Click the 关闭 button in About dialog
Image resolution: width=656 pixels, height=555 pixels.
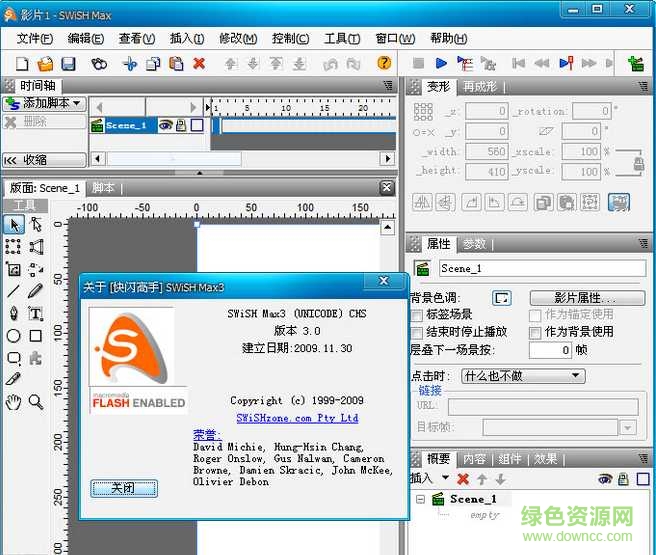(123, 488)
